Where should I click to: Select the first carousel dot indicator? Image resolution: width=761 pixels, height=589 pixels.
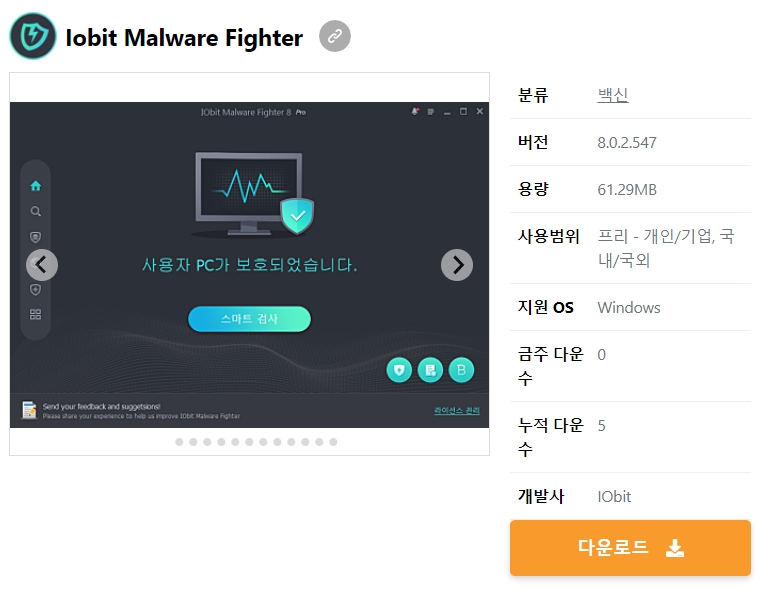(179, 442)
